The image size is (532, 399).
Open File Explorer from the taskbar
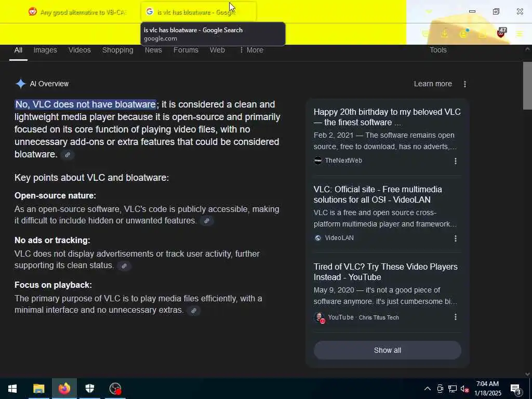pos(38,389)
